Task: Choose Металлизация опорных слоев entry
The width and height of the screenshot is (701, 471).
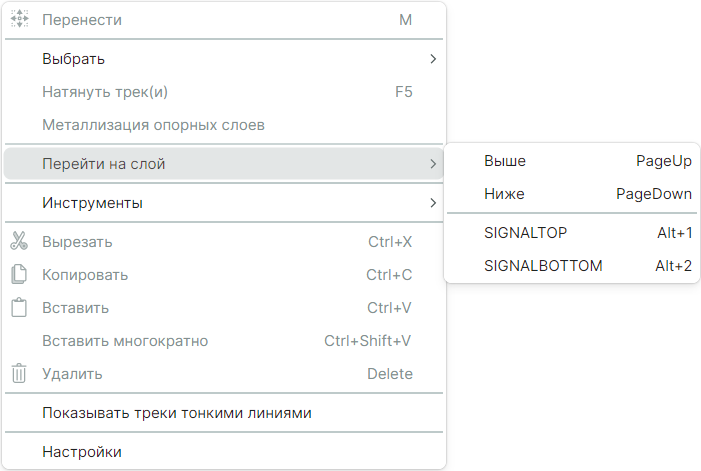Action: (153, 125)
